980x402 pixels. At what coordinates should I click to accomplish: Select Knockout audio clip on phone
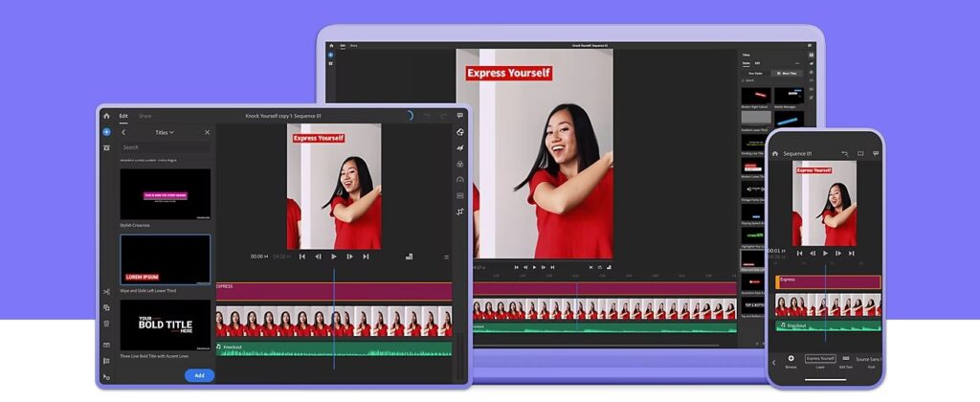pos(828,325)
